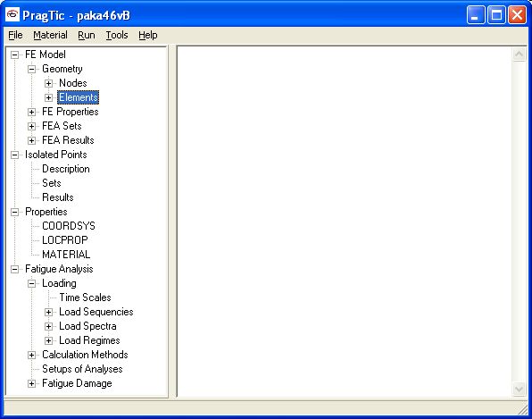Collapse the Fatigue Analysis branch

click(x=14, y=269)
